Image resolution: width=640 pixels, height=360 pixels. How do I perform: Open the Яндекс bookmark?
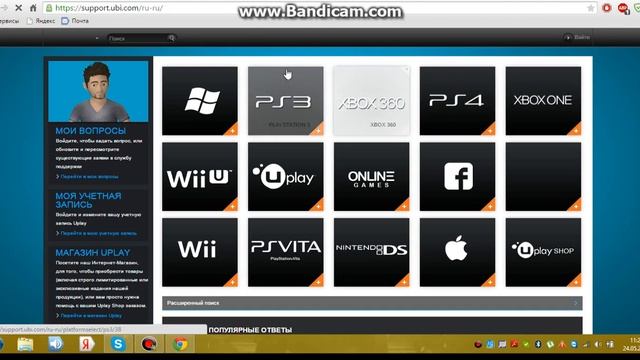pos(41,21)
